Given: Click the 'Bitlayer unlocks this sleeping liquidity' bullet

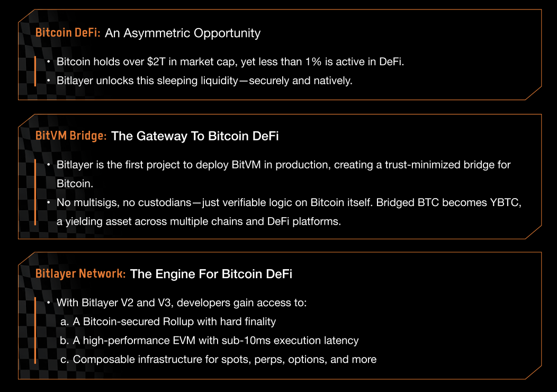Looking at the screenshot, I should click(204, 81).
